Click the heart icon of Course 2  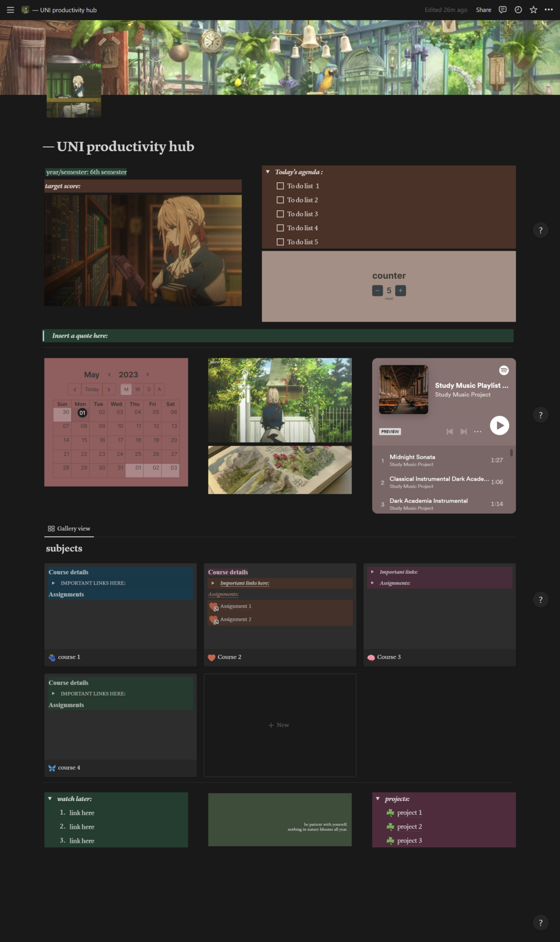coord(212,657)
